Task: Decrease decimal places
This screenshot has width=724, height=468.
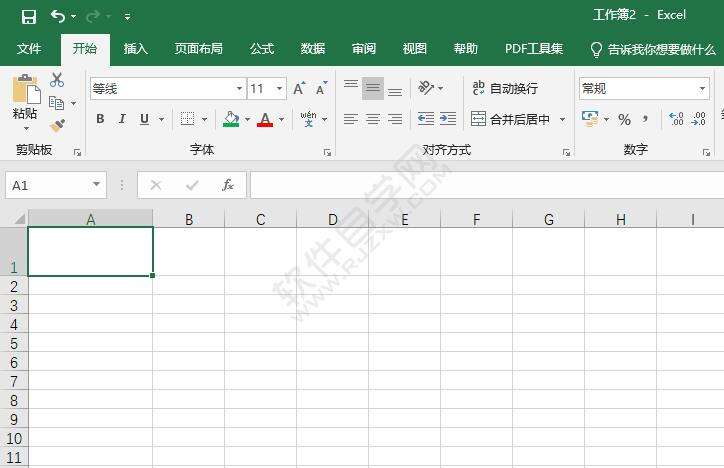Action: pos(698,119)
